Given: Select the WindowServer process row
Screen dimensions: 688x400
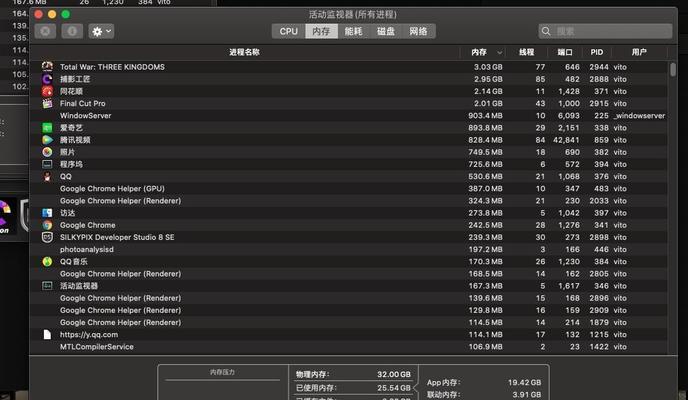Looking at the screenshot, I should pos(349,116).
